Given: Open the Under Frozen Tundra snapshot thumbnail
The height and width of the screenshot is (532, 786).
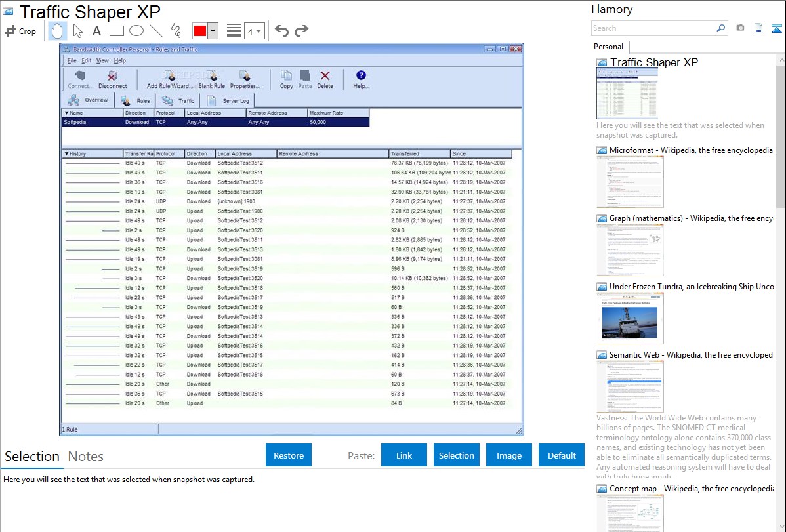Looking at the screenshot, I should pos(630,318).
